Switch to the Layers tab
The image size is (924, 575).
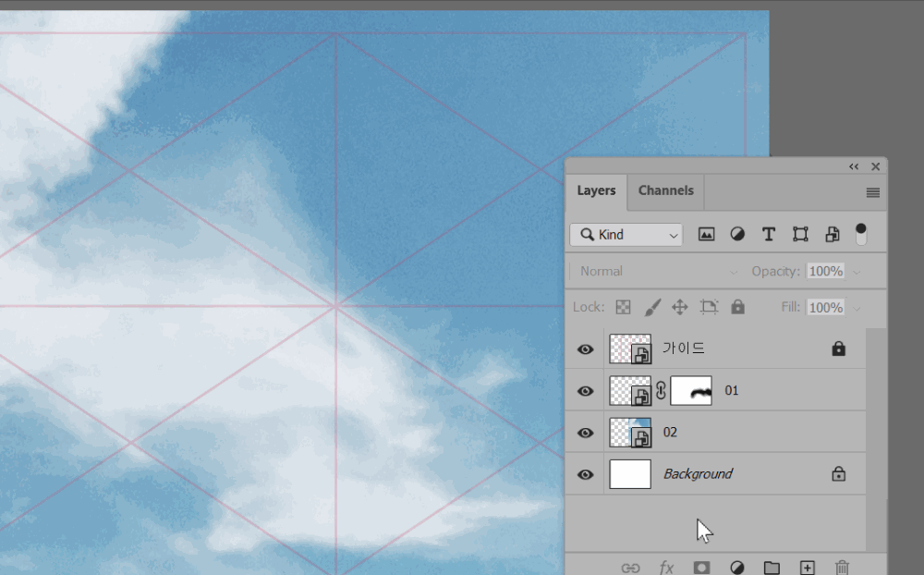coord(596,190)
